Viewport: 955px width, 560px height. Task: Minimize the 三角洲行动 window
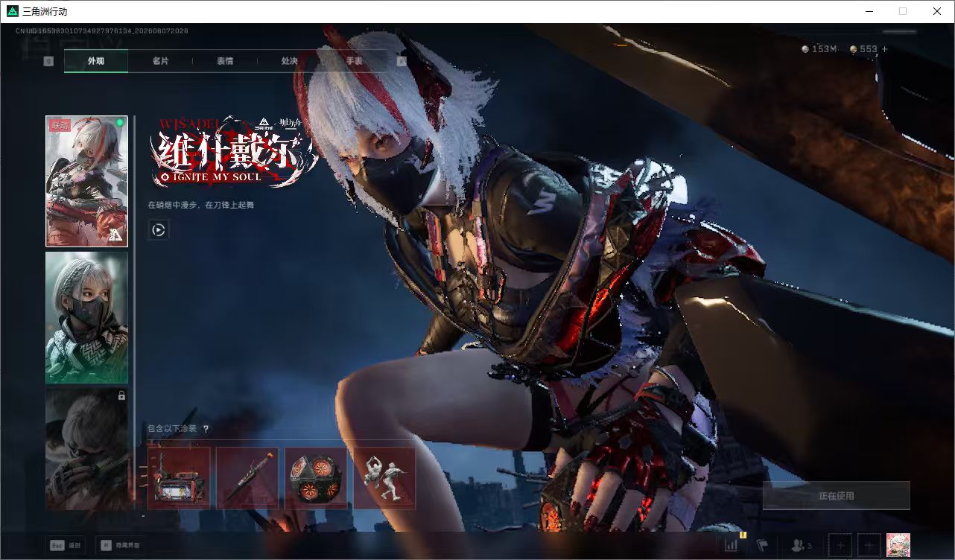(x=869, y=11)
